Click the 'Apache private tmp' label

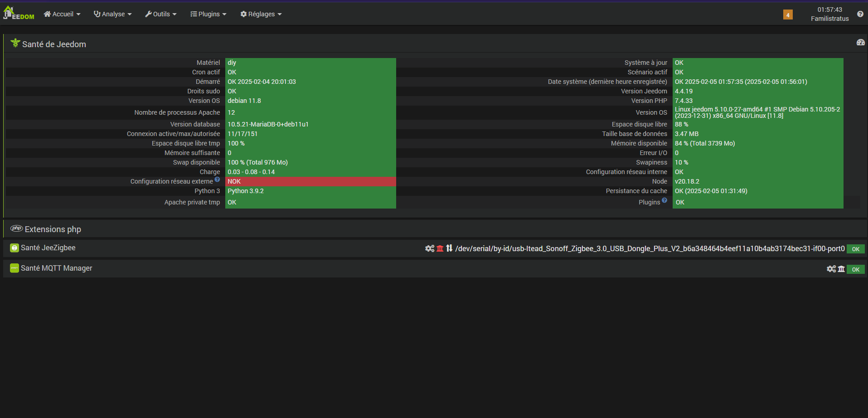pyautogui.click(x=192, y=202)
